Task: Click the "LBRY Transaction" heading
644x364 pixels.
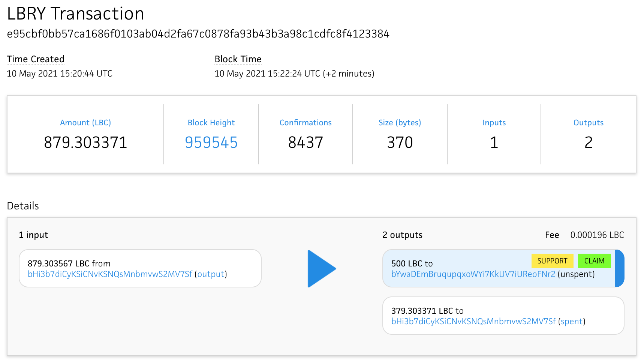Action: [x=75, y=14]
